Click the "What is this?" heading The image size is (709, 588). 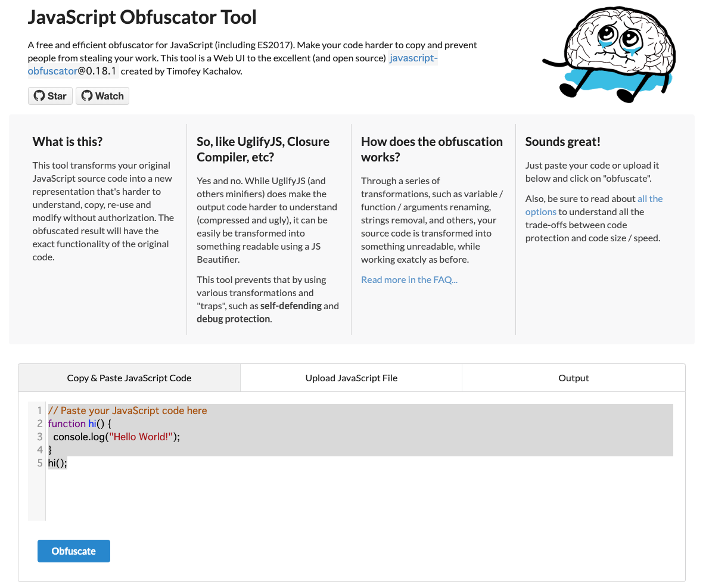click(67, 141)
